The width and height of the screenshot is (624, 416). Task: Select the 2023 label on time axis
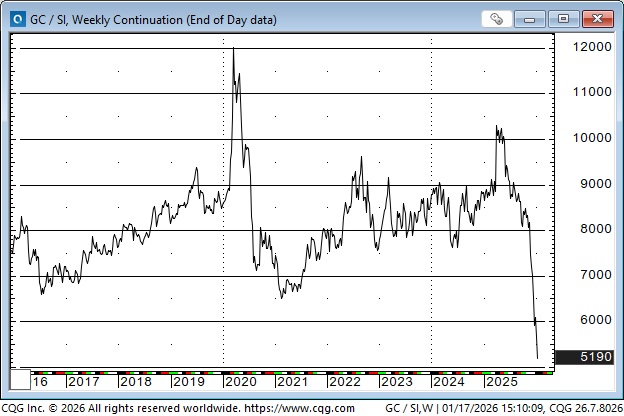coord(396,382)
